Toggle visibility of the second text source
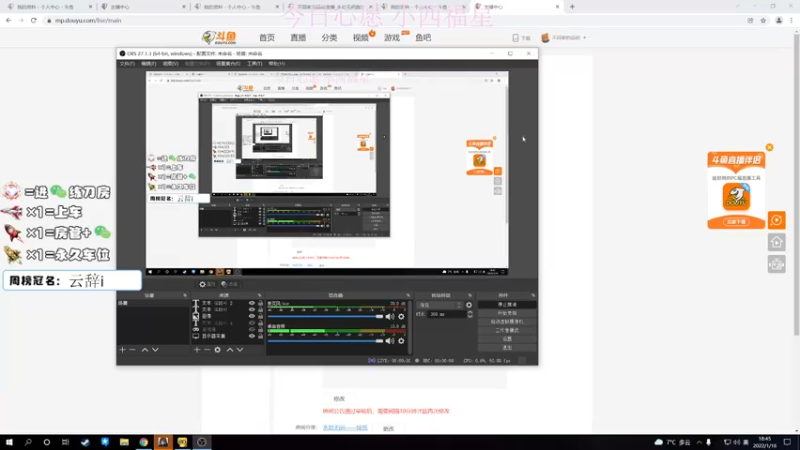This screenshot has width=800, height=450. tap(252, 310)
